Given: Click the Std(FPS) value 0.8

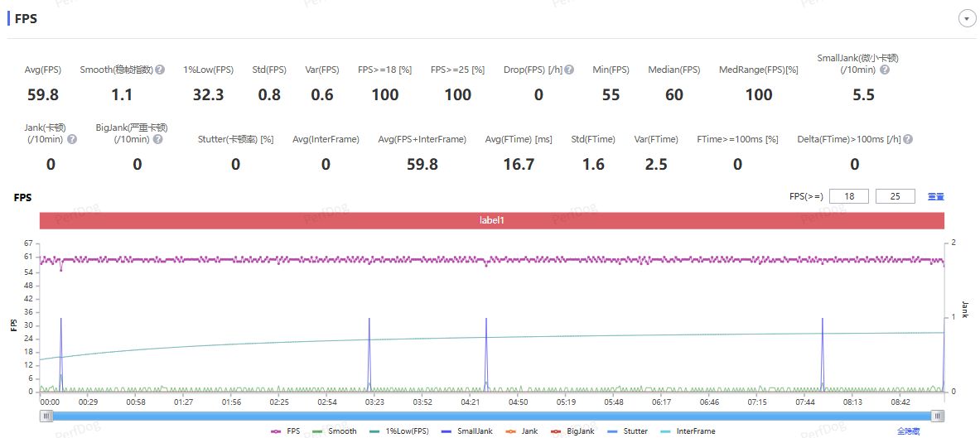Looking at the screenshot, I should click(269, 95).
